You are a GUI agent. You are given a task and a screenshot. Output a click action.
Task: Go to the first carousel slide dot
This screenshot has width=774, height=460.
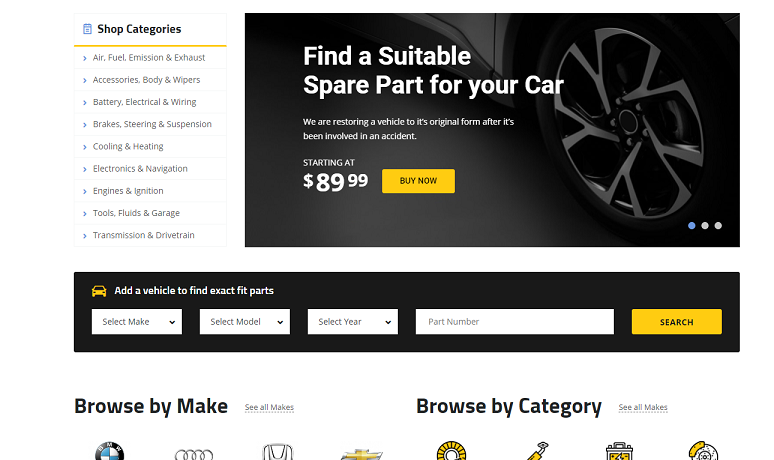(x=692, y=226)
